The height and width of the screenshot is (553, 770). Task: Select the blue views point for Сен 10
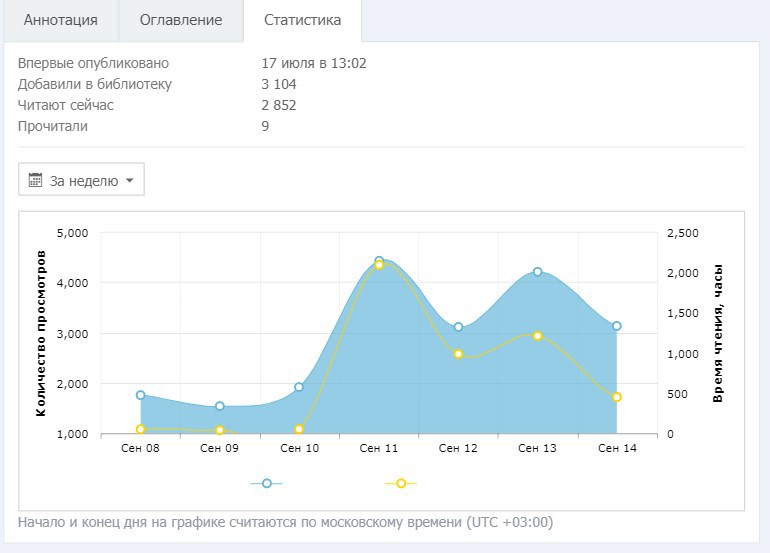point(299,387)
